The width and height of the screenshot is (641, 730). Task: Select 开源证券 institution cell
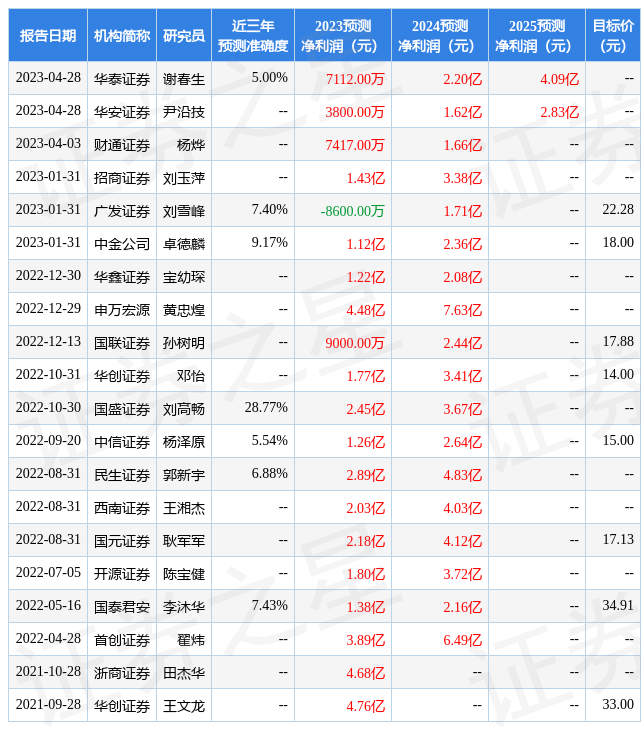coord(122,575)
